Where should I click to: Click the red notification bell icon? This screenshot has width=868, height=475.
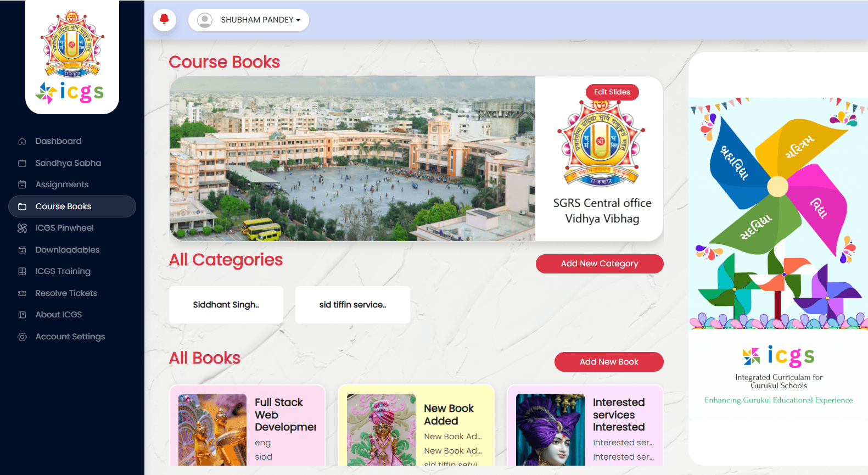click(x=164, y=20)
